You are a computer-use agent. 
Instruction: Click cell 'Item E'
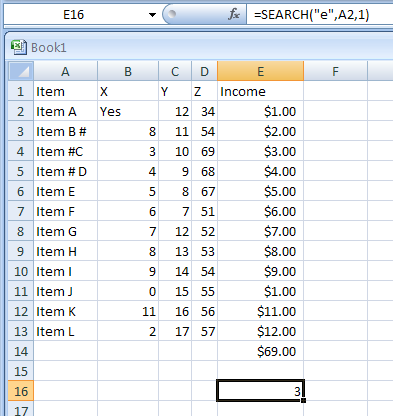tap(65, 191)
